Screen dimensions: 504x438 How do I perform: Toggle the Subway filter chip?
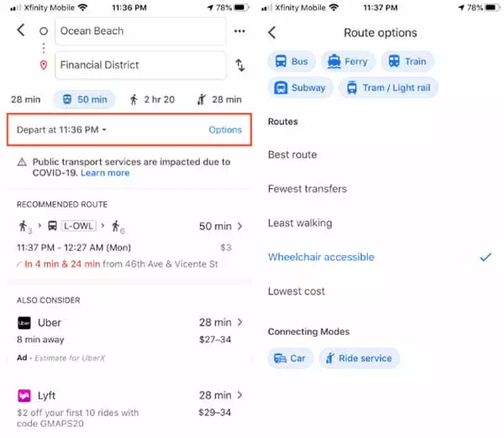(300, 87)
